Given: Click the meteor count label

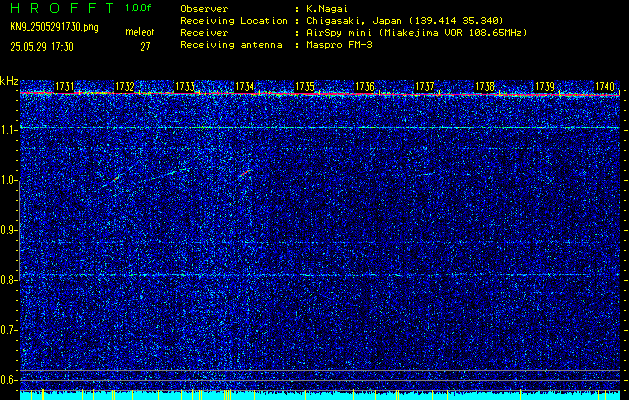Looking at the screenshot, I should click(x=140, y=32).
